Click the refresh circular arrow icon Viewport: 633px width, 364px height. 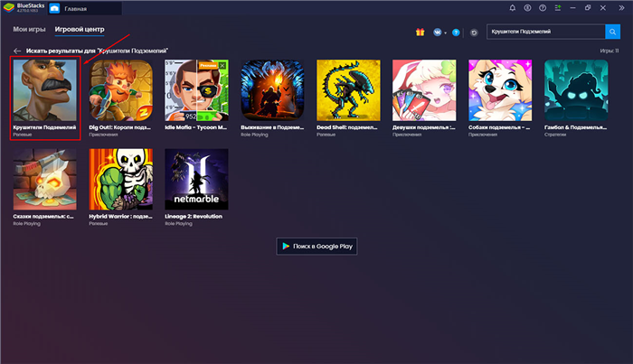tap(474, 33)
